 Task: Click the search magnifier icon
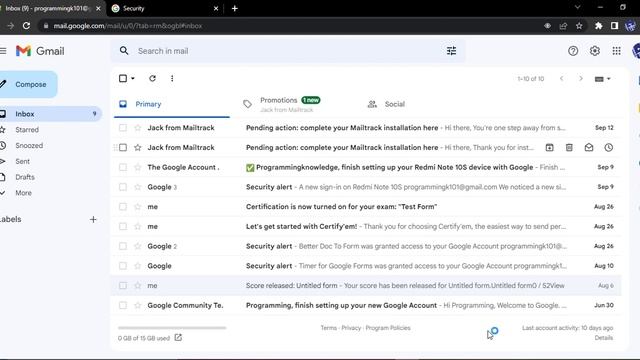click(x=124, y=51)
